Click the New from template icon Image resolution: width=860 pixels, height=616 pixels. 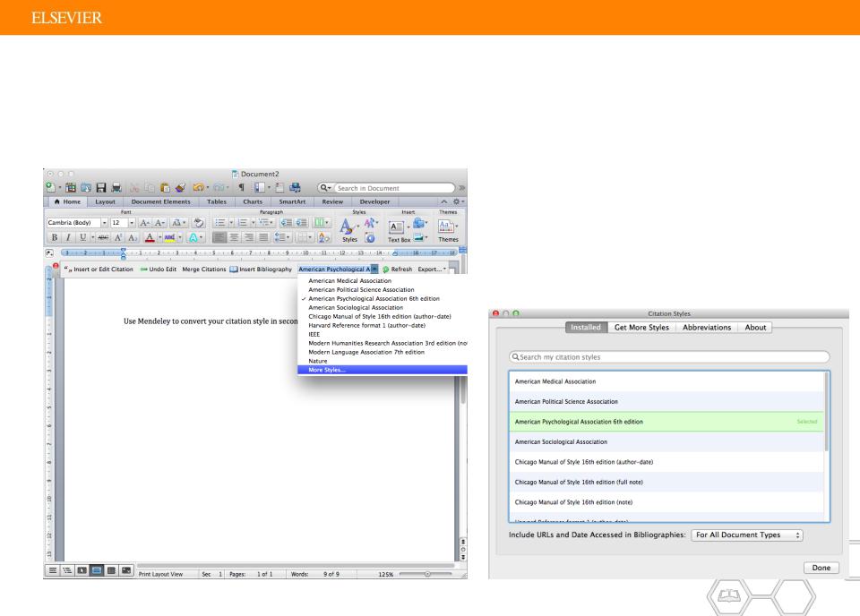click(71, 187)
